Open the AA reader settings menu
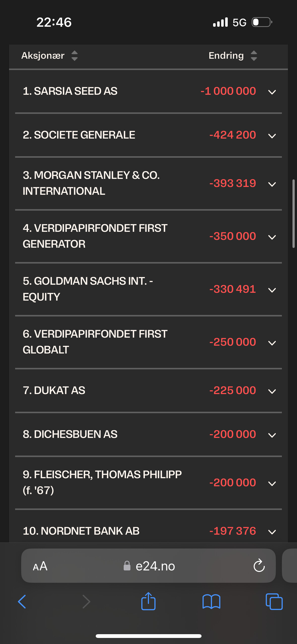The width and height of the screenshot is (297, 644). point(40,566)
